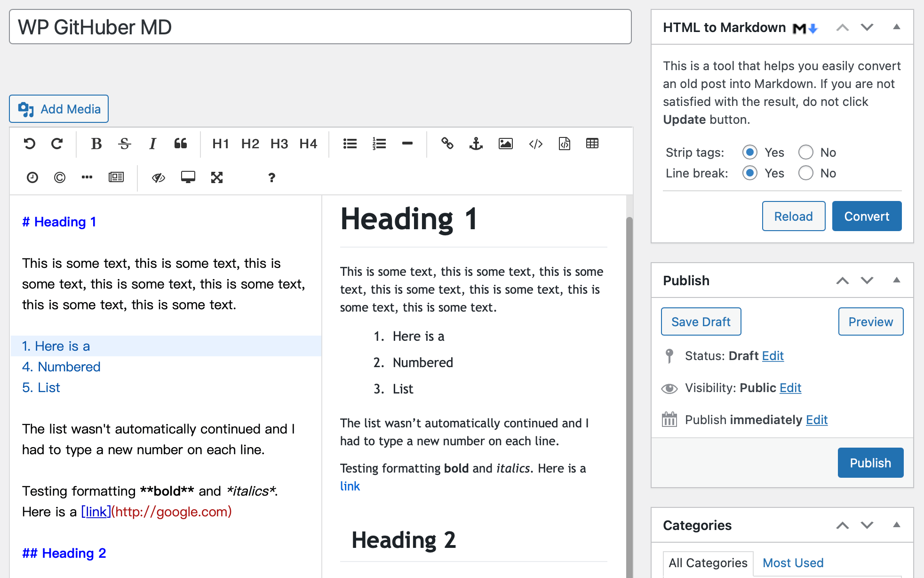The height and width of the screenshot is (578, 924).
Task: Insert a blockquote
Action: pyautogui.click(x=181, y=144)
